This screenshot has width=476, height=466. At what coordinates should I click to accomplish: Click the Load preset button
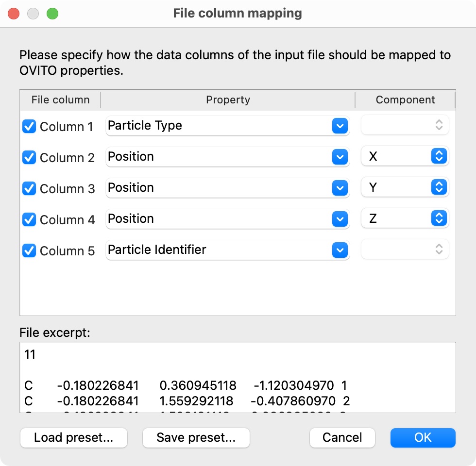pos(73,438)
